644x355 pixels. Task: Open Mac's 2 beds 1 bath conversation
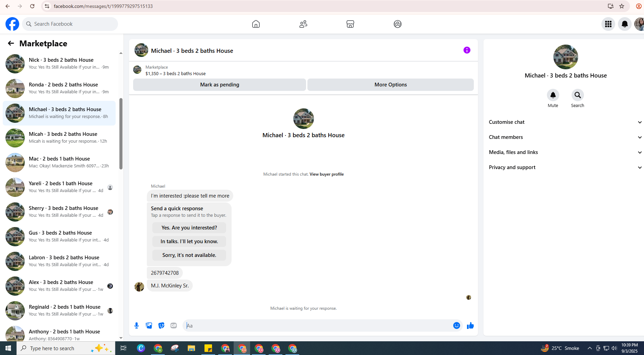point(59,163)
